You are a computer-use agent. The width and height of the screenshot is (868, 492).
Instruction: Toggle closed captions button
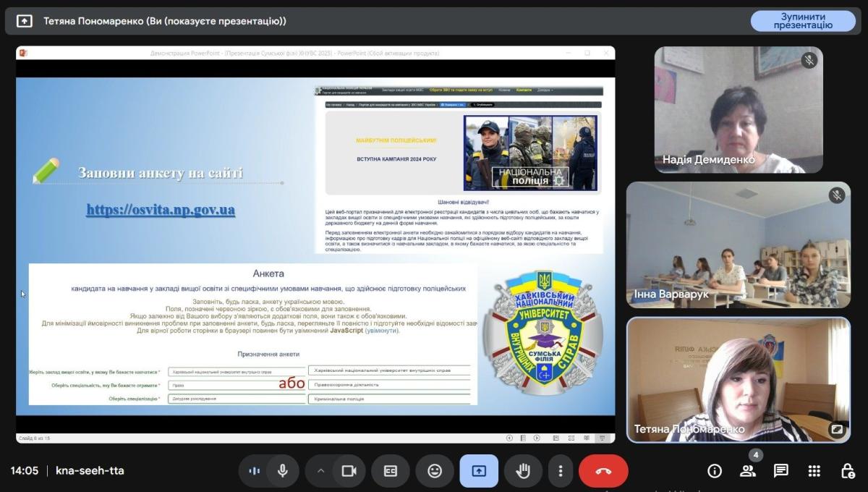click(x=391, y=471)
